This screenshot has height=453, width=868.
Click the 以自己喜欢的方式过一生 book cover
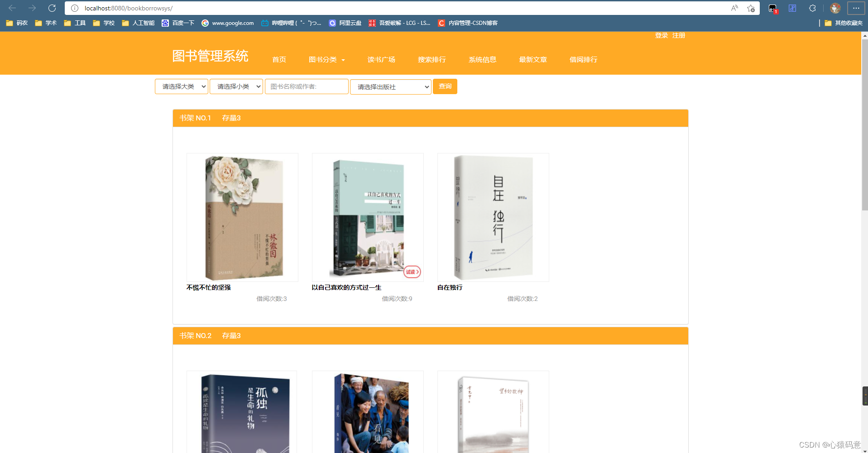368,217
